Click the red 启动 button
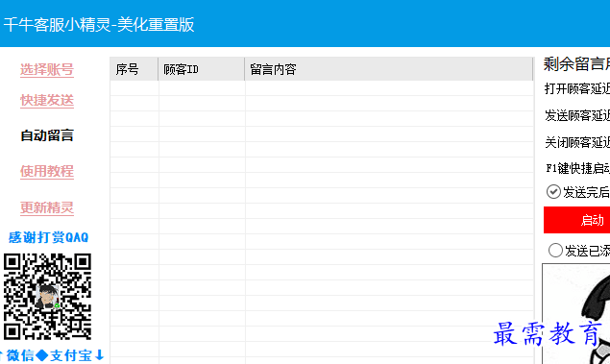Image resolution: width=610 pixels, height=364 pixels. pos(577,220)
